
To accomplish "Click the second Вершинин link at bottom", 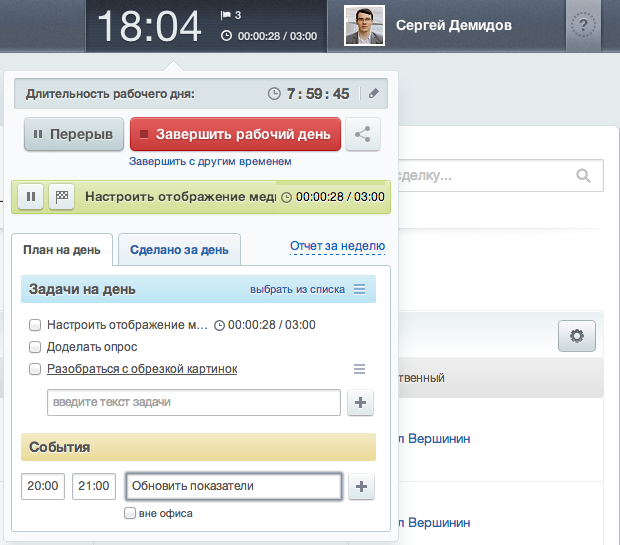I will 434,522.
